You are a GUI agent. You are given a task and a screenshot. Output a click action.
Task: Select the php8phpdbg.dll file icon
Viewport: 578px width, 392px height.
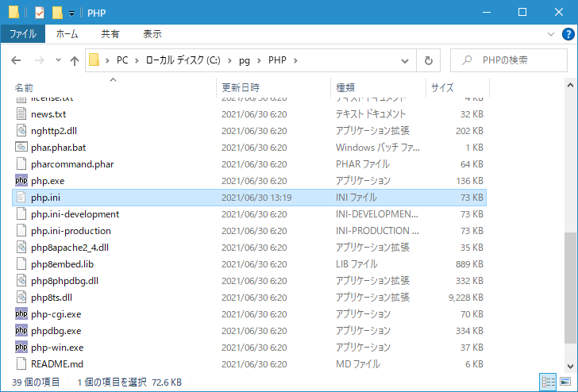(x=21, y=280)
